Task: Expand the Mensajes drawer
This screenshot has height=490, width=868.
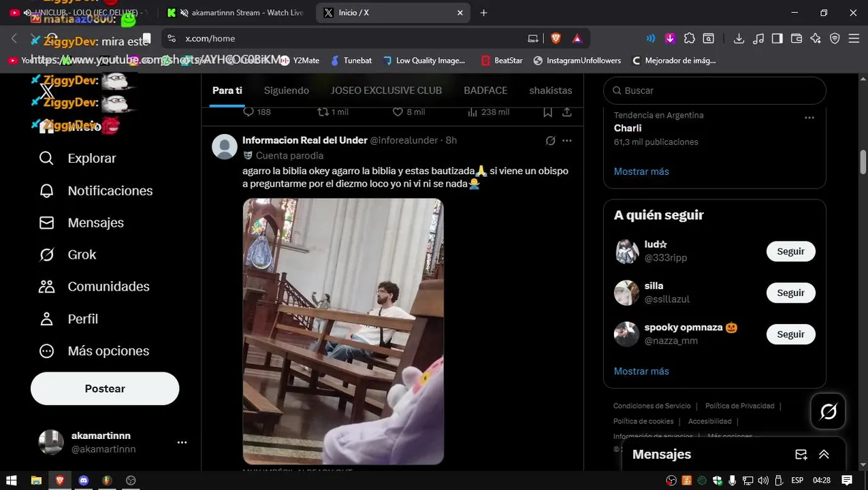Action: [x=824, y=455]
